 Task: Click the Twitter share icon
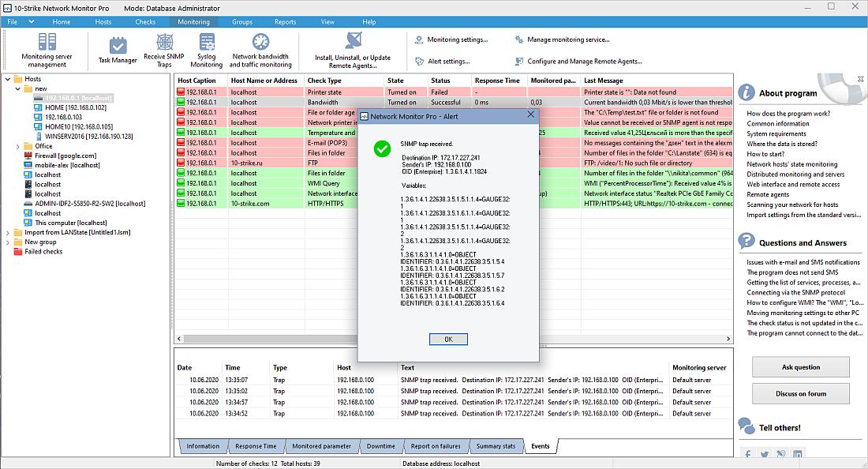pyautogui.click(x=764, y=453)
